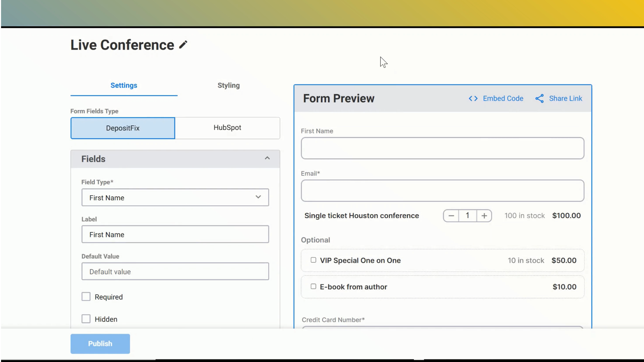Click the Email preview input field
644x362 pixels.
[442, 191]
